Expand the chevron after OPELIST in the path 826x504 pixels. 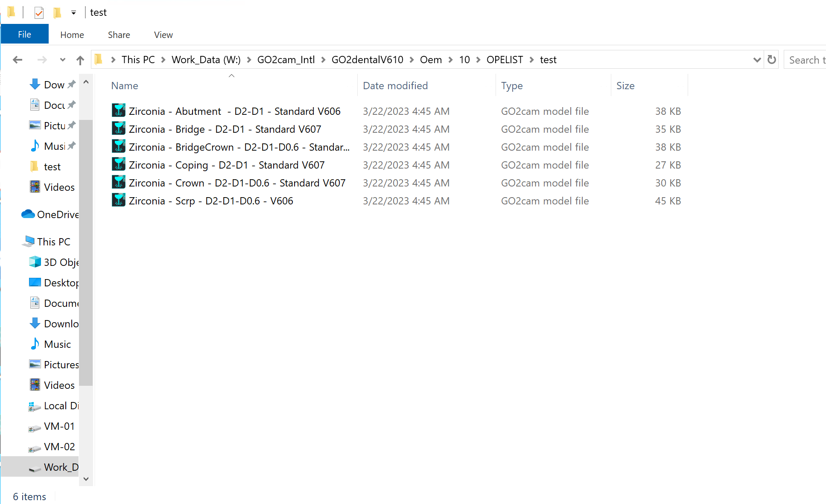click(x=532, y=60)
